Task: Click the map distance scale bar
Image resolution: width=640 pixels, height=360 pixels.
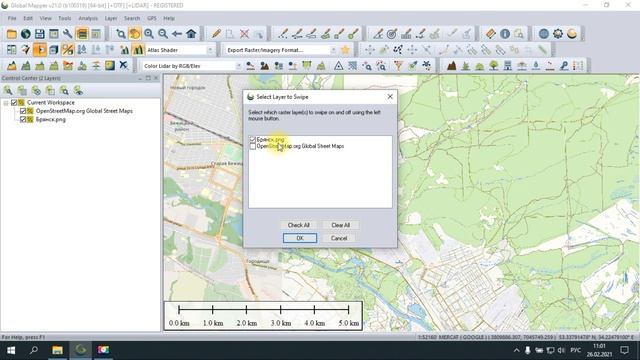Action: [263, 316]
